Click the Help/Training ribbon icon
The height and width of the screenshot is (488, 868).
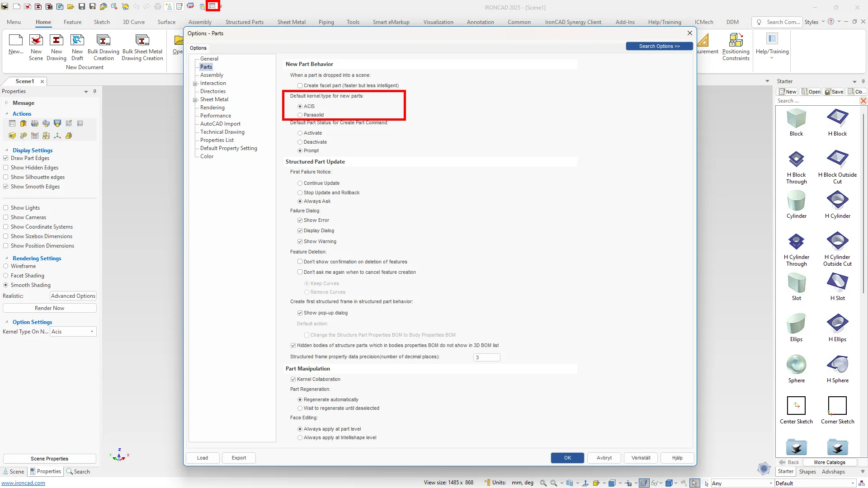pos(772,45)
